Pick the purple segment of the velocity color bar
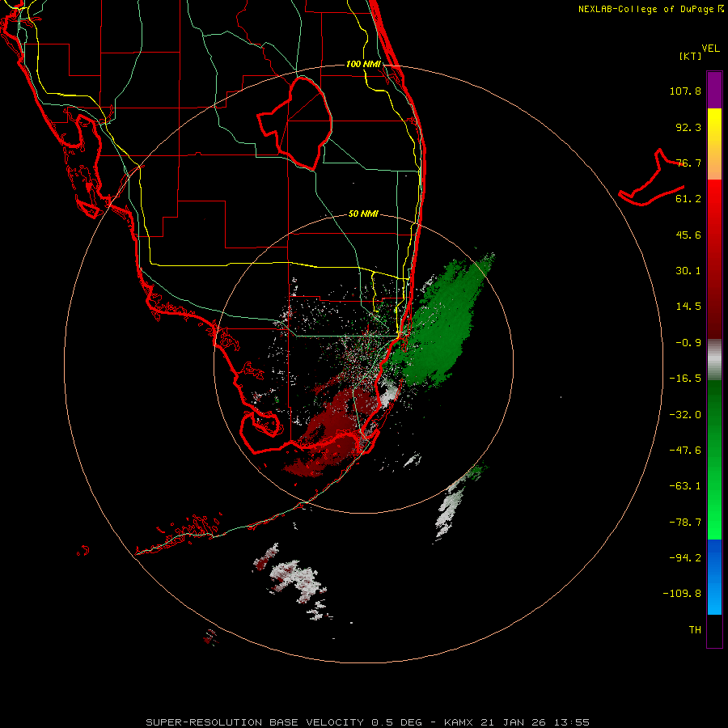728x728 pixels. pyautogui.click(x=714, y=90)
